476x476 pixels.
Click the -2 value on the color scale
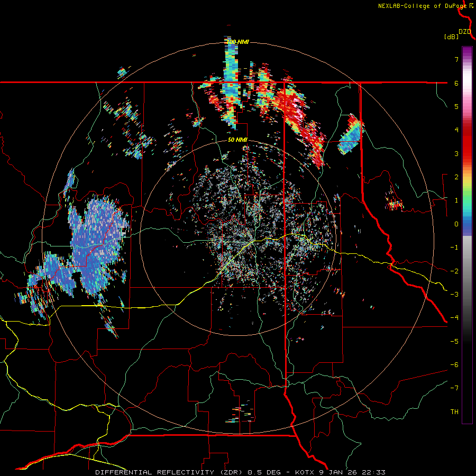454,271
